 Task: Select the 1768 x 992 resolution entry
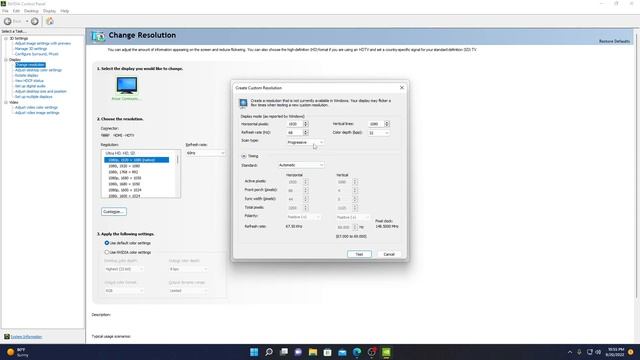point(123,172)
